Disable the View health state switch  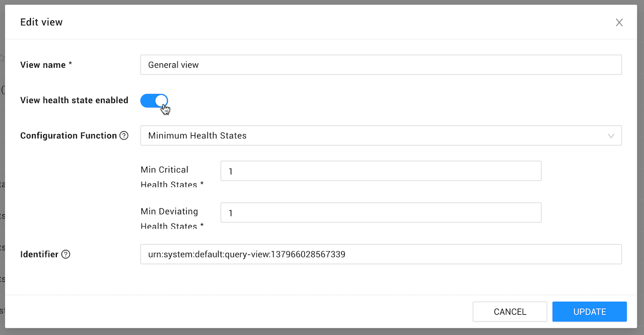coord(154,100)
